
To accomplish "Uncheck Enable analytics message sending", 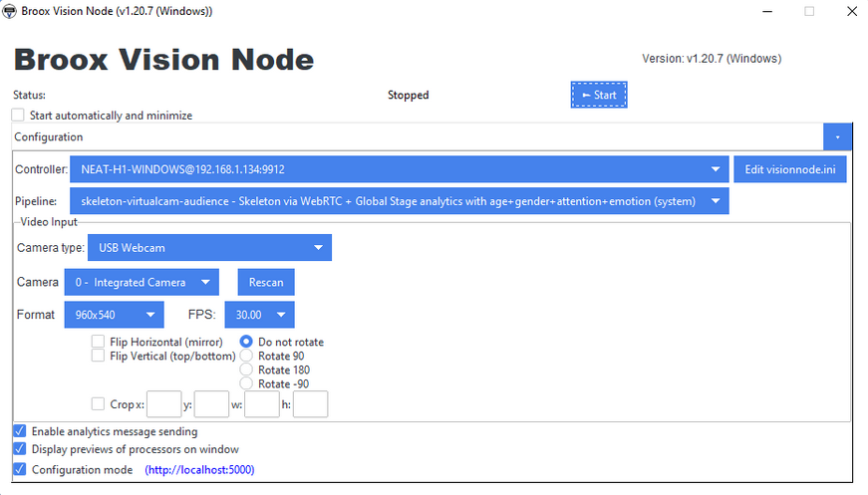I will pos(20,431).
